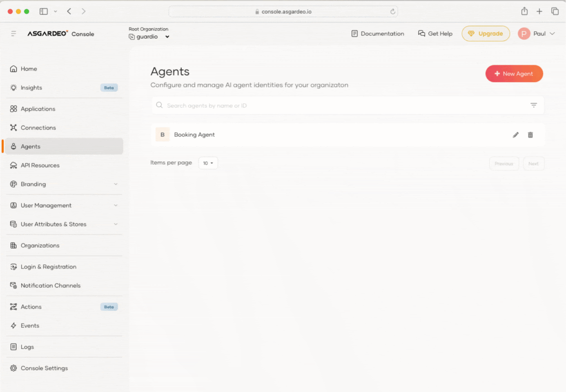The width and height of the screenshot is (566, 392).
Task: Click the Safari share icon
Action: [524, 11]
